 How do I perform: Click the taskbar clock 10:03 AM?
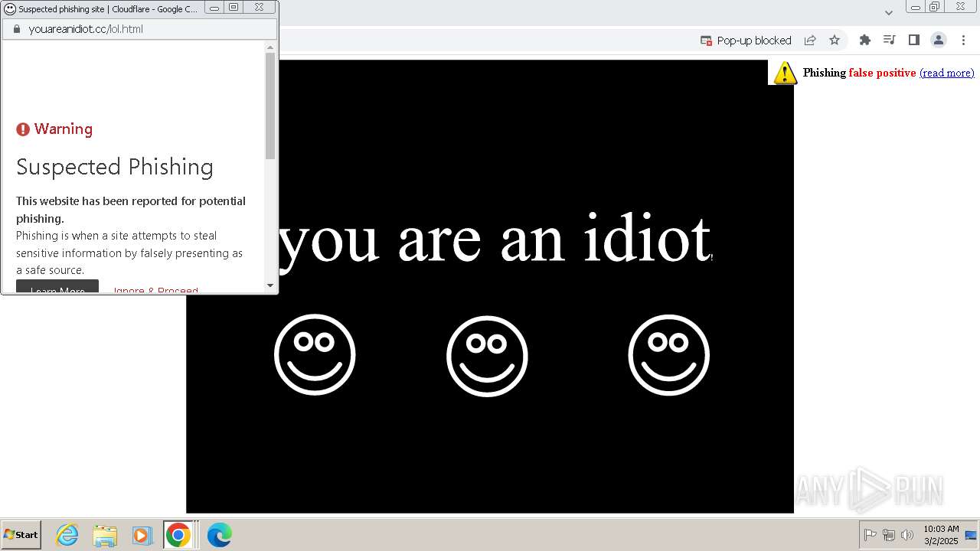(x=941, y=535)
